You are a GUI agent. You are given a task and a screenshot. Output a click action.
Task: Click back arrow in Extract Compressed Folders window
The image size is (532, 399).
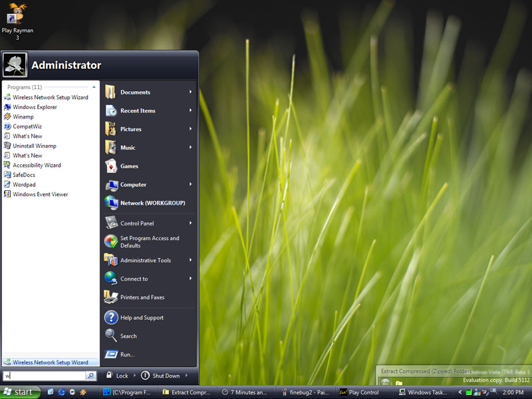(386, 382)
